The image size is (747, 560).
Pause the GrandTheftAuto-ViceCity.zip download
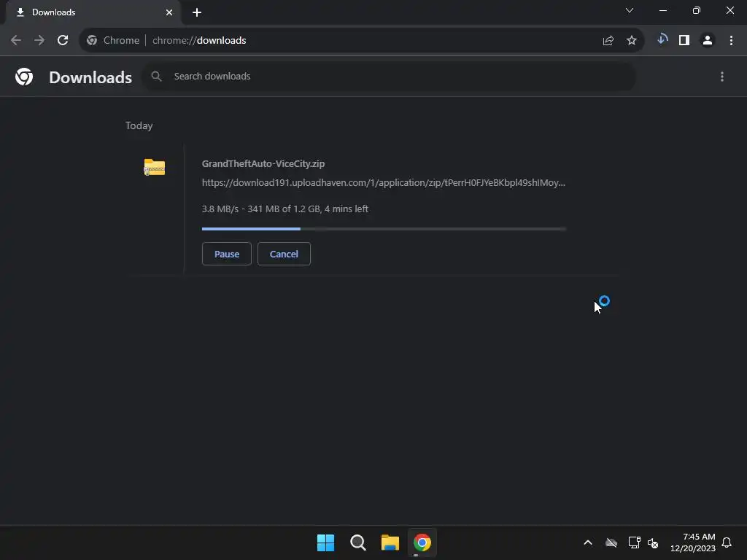point(227,254)
